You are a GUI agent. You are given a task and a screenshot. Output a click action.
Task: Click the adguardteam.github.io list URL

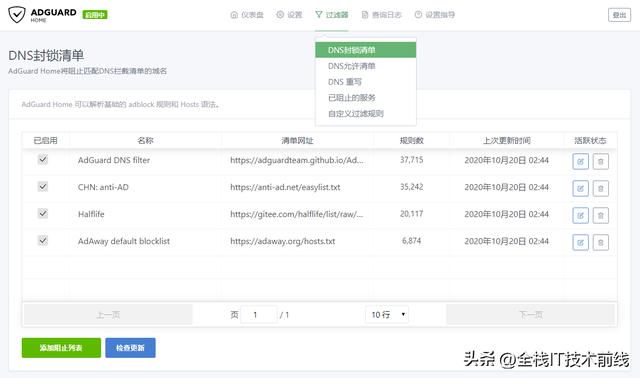point(297,160)
